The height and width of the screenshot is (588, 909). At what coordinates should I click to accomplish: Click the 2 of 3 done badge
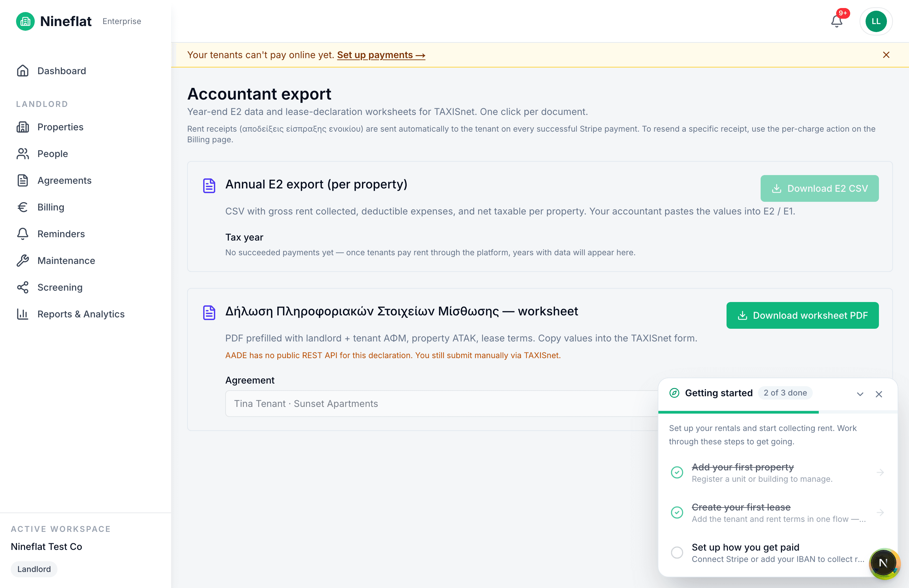pyautogui.click(x=785, y=393)
